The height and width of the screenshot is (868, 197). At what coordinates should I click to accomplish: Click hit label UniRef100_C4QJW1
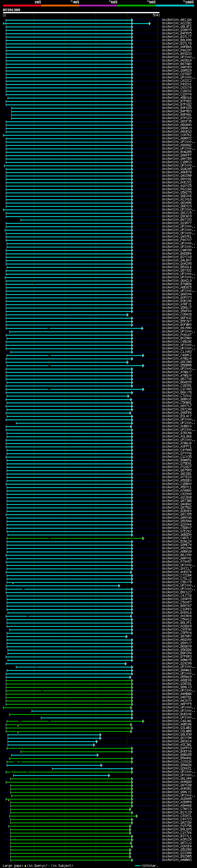tap(177, 721)
